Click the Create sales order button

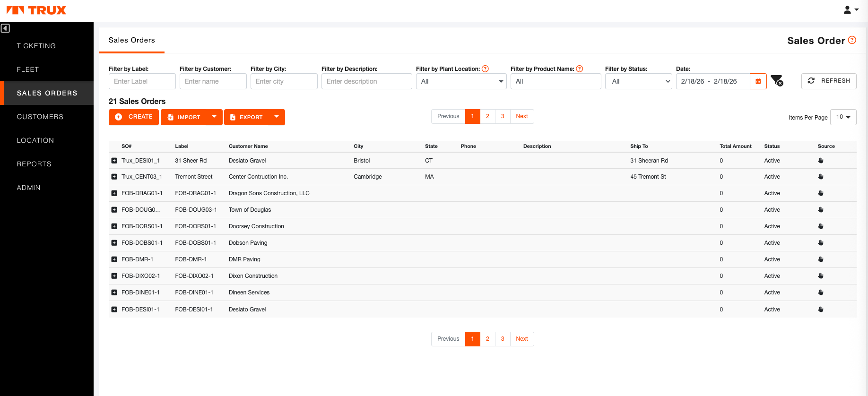tap(134, 117)
